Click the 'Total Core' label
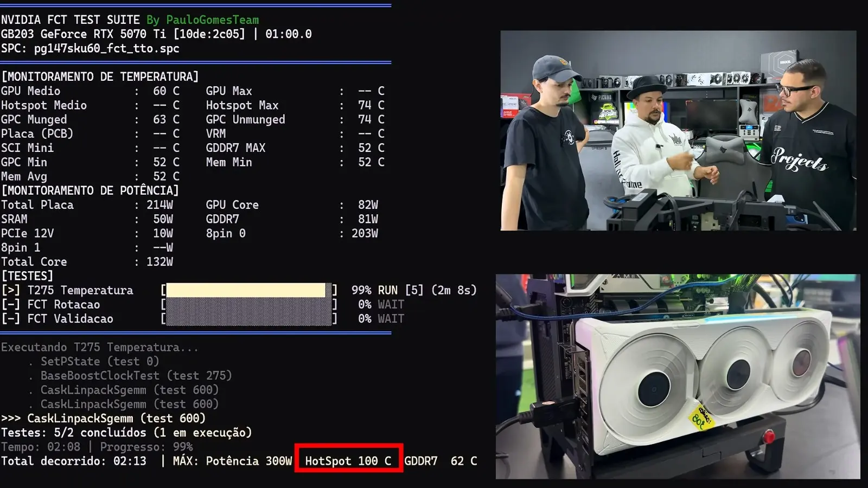868x488 pixels. click(x=34, y=261)
